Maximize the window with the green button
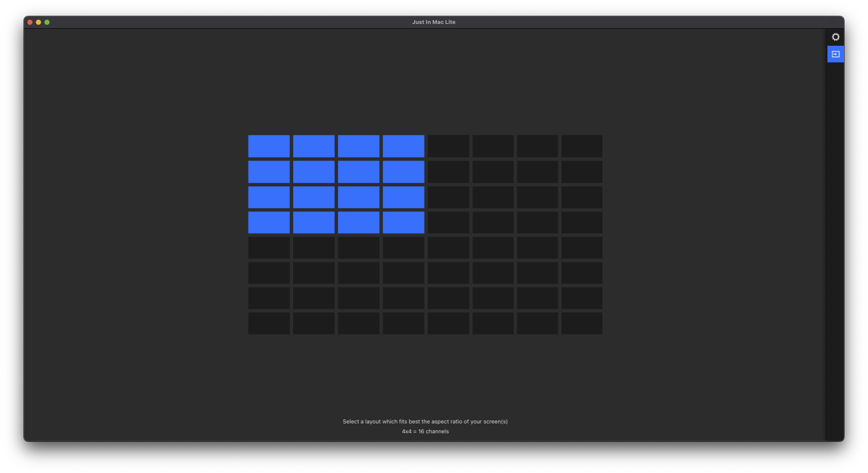This screenshot has width=868, height=473. (x=47, y=22)
